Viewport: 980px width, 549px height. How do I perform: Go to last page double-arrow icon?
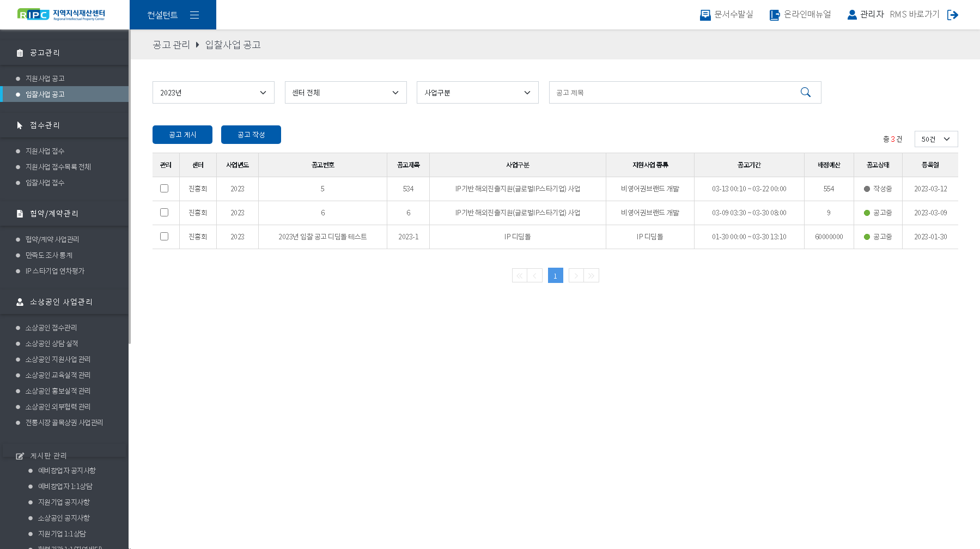(x=591, y=276)
